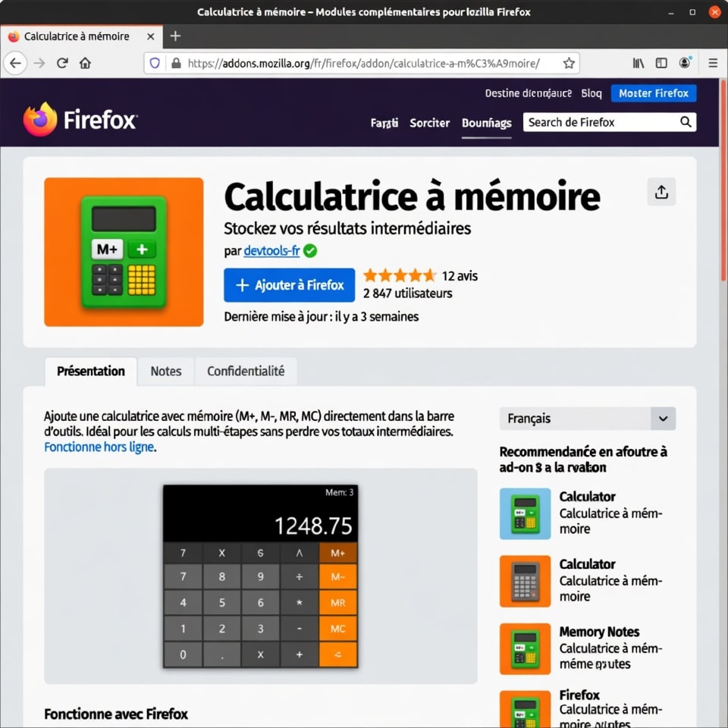This screenshot has width=728, height=728.
Task: Open the Firefox account avatar icon
Action: (685, 63)
